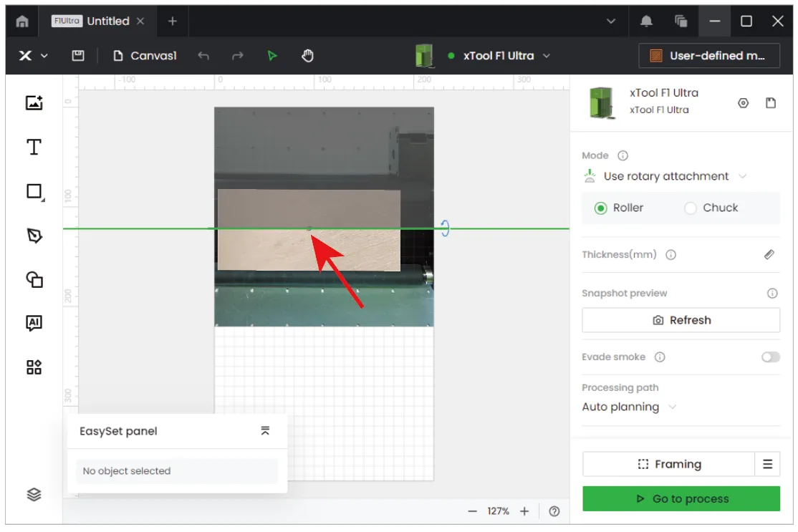Image resolution: width=798 pixels, height=532 pixels.
Task: Click the Save file icon
Action: pos(78,55)
